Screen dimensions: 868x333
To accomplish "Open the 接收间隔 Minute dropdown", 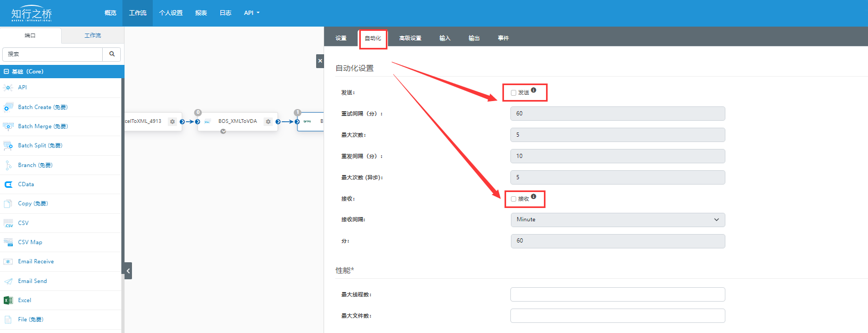I will point(617,220).
